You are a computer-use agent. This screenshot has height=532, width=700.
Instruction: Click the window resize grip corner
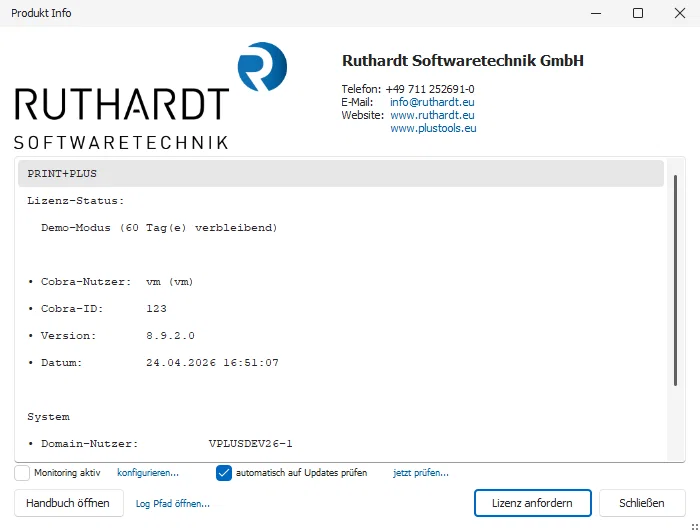coord(695,527)
